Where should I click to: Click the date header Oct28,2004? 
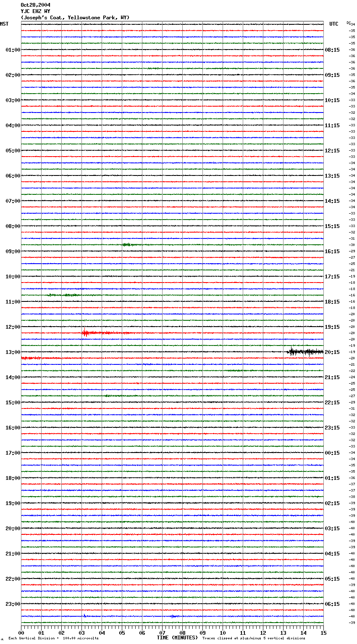point(35,5)
